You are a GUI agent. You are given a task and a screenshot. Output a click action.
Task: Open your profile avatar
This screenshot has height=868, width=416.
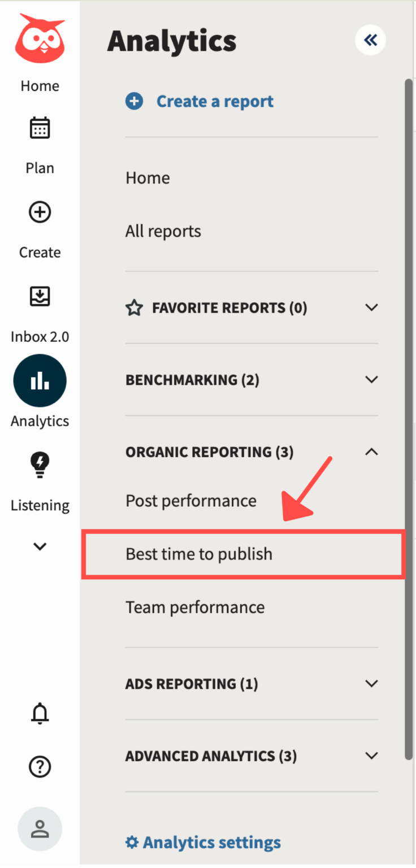(x=40, y=828)
